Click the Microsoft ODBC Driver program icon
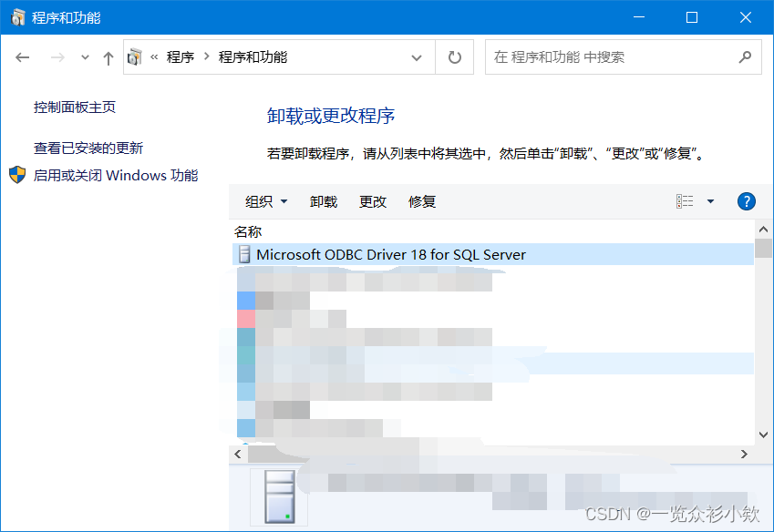The image size is (774, 532). (243, 254)
